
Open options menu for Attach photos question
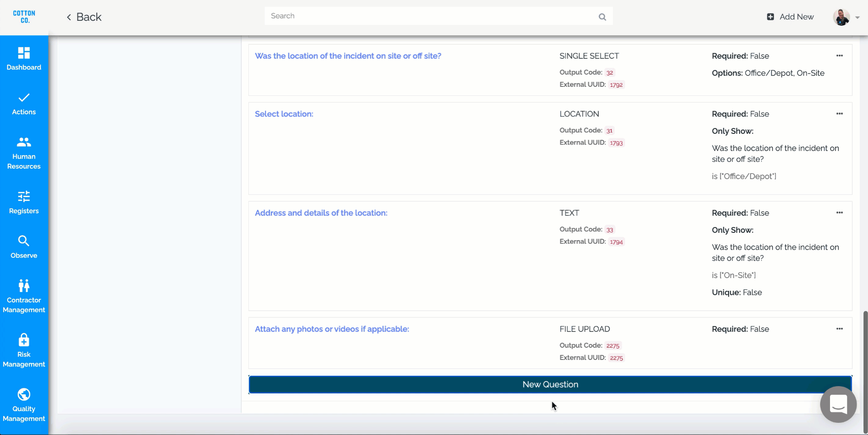(839, 329)
